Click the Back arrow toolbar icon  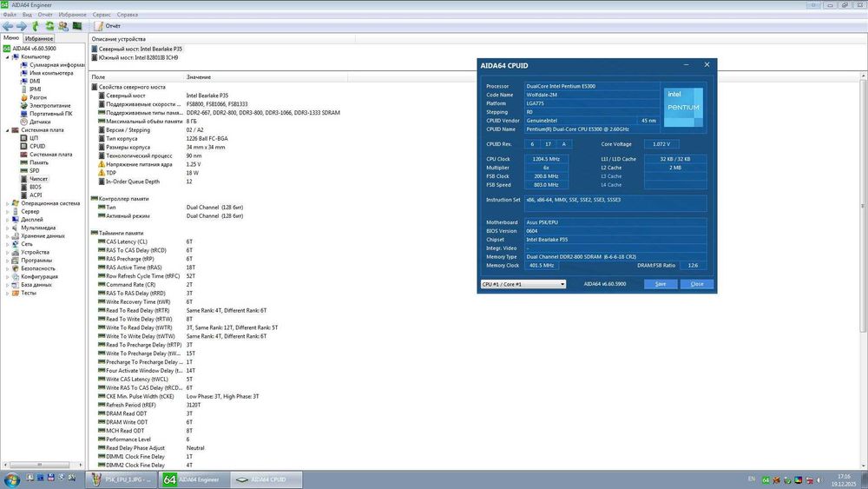coord(8,26)
